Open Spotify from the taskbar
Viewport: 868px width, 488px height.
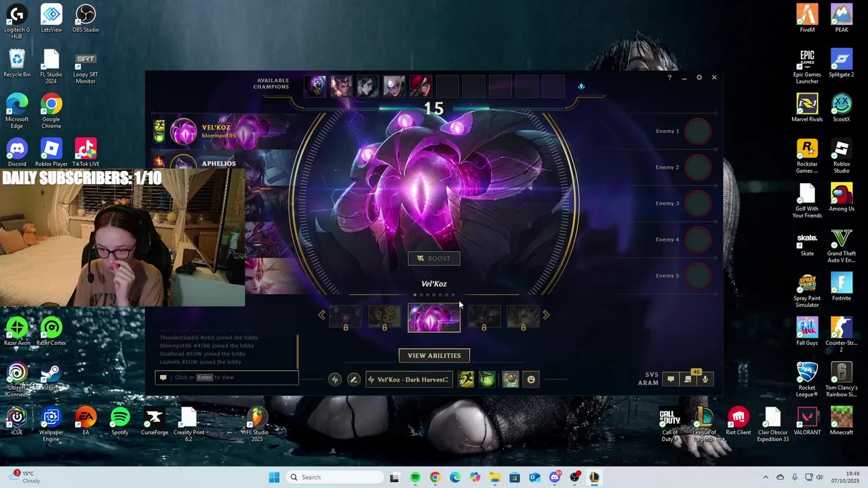click(415, 477)
